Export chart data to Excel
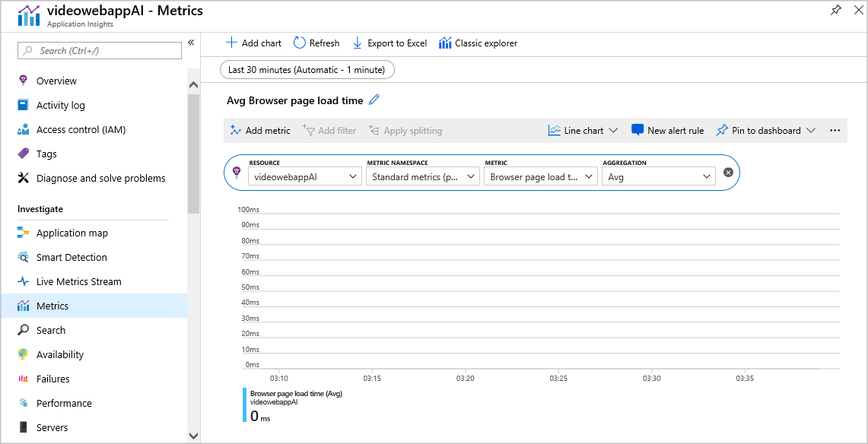868x444 pixels. coord(389,43)
